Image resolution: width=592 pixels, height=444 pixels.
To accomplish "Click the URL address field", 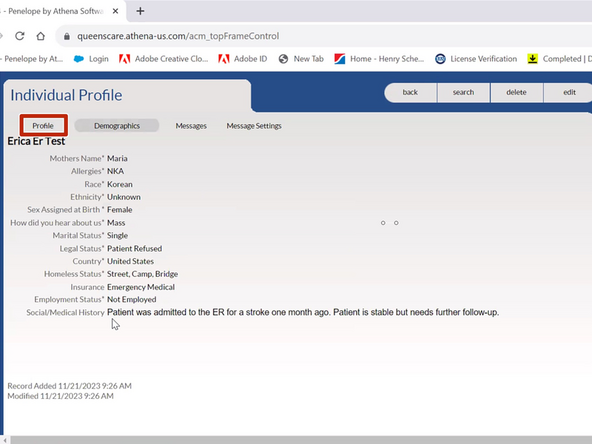I will 325,36.
